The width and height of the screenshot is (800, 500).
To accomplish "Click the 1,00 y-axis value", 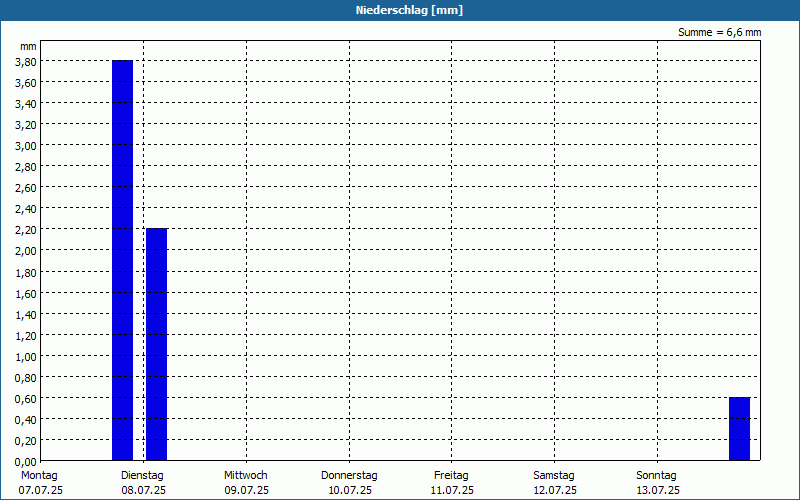I will tap(26, 357).
